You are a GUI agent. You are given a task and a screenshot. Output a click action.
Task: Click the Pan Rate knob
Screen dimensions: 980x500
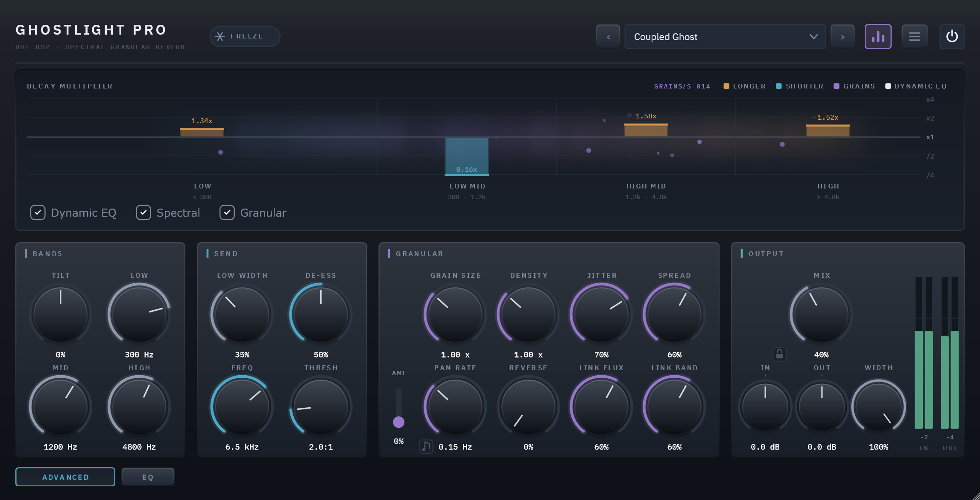click(x=455, y=407)
